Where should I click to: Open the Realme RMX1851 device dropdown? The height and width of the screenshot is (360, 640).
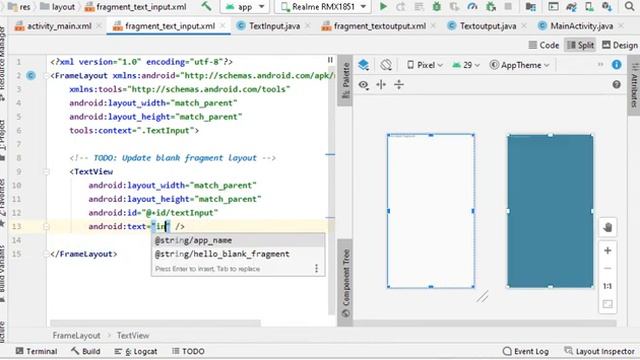(322, 7)
